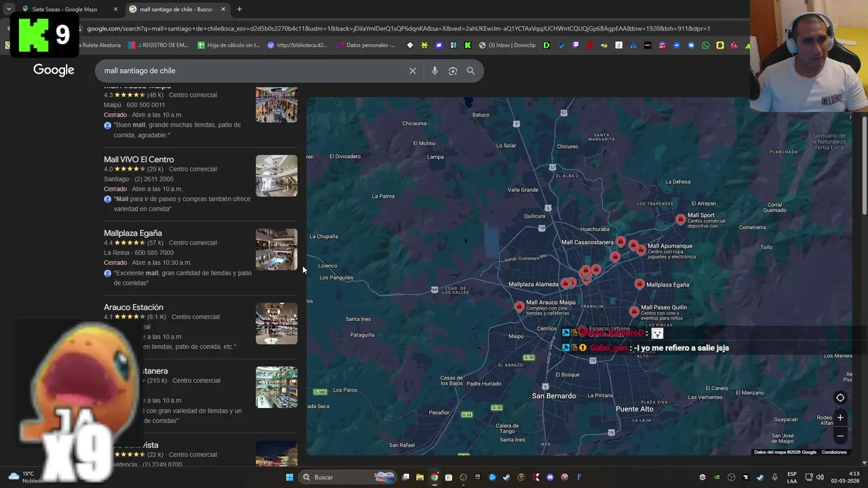Select Mallplaza Egaña map pin
Image resolution: width=868 pixels, height=488 pixels.
[x=639, y=284]
